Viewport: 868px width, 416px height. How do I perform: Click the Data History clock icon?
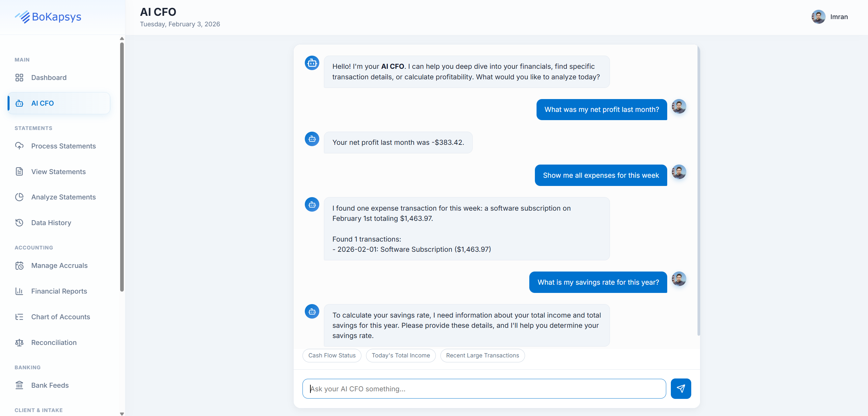[19, 223]
